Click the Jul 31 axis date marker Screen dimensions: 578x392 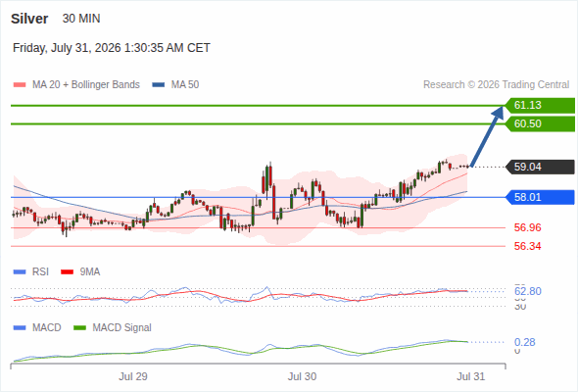pos(471,376)
